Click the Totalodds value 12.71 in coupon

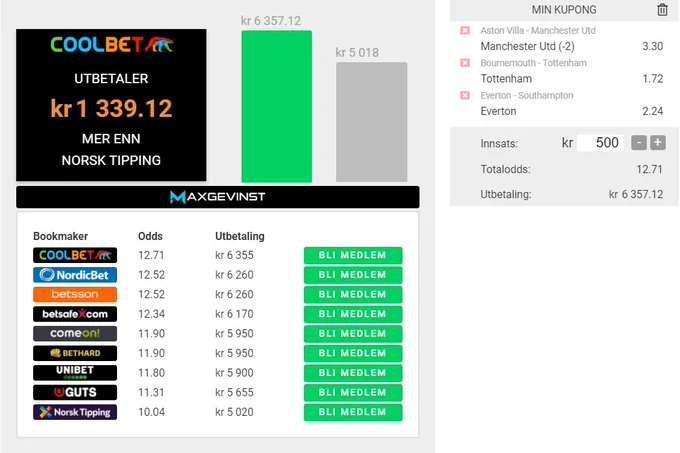point(649,169)
